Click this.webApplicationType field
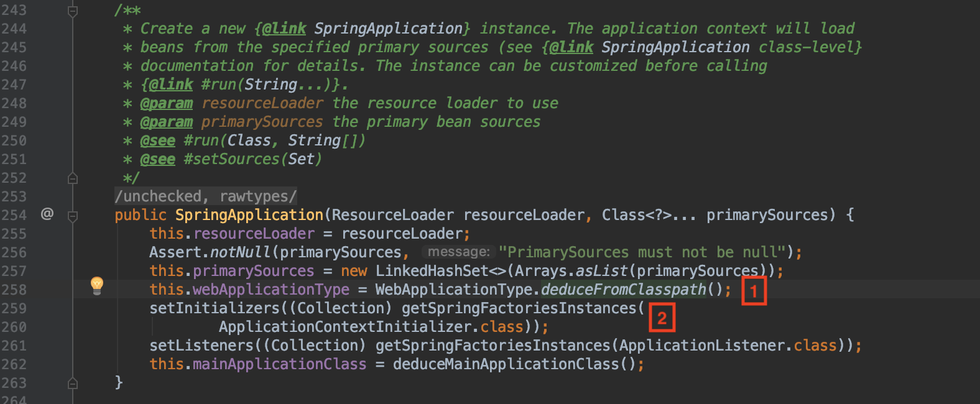The width and height of the screenshot is (980, 404). click(249, 290)
